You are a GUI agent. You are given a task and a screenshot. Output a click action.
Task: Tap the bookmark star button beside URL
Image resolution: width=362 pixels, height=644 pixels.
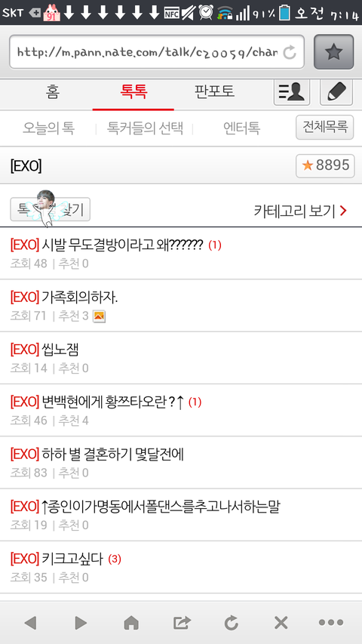(x=333, y=52)
